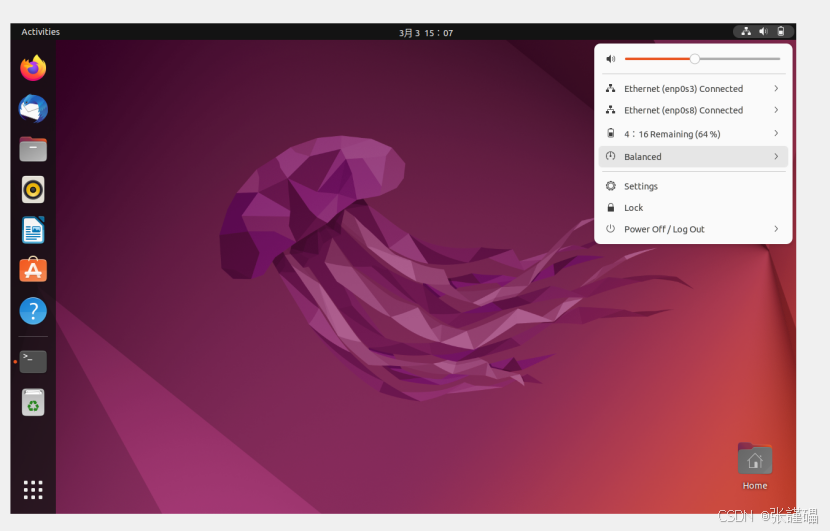This screenshot has width=830, height=532.
Task: Launch Rhythmbox music player
Action: pyautogui.click(x=33, y=190)
